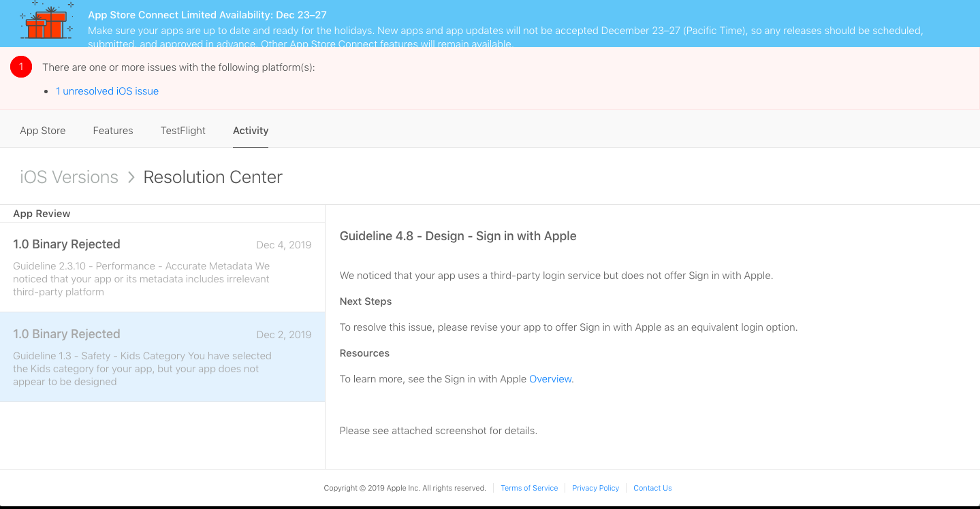
Task: Click the App Review section header
Action: pyautogui.click(x=42, y=214)
